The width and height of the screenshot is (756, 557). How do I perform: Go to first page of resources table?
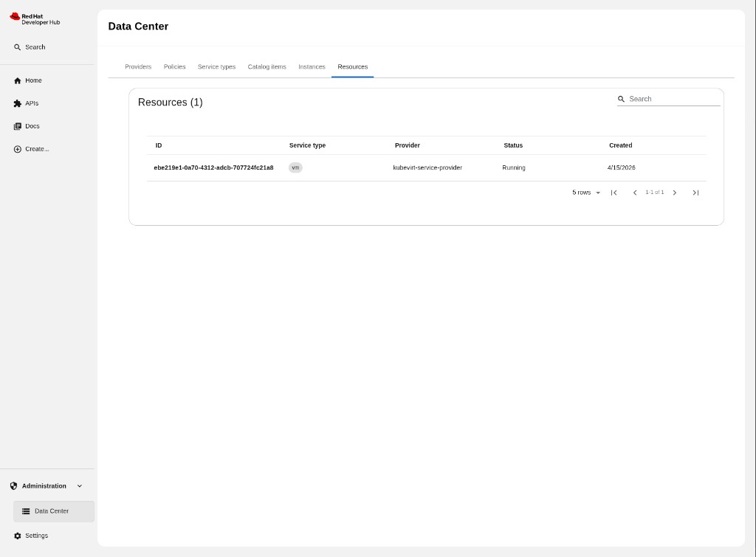click(x=614, y=193)
